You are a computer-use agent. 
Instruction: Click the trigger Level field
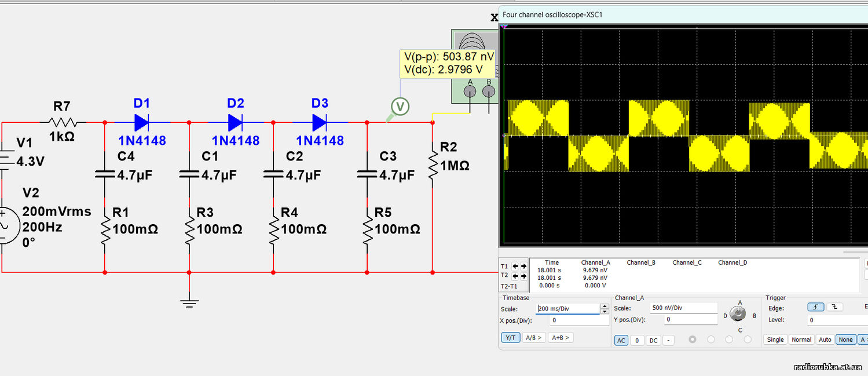(838, 320)
